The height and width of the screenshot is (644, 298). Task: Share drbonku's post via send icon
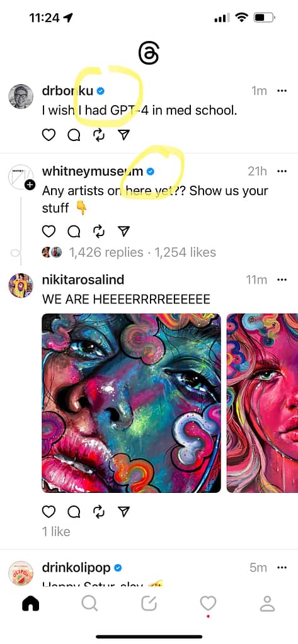point(123,135)
